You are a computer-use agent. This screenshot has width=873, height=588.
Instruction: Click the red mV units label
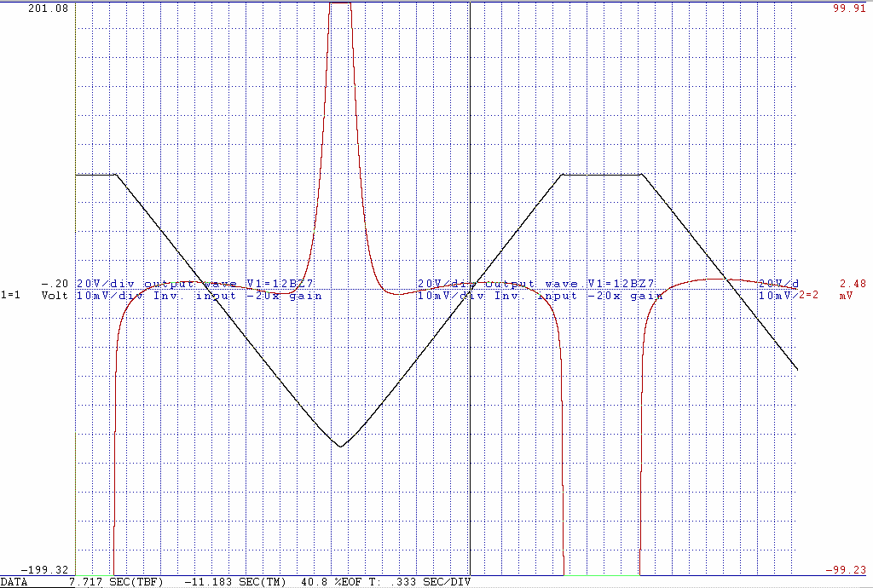pyautogui.click(x=845, y=296)
